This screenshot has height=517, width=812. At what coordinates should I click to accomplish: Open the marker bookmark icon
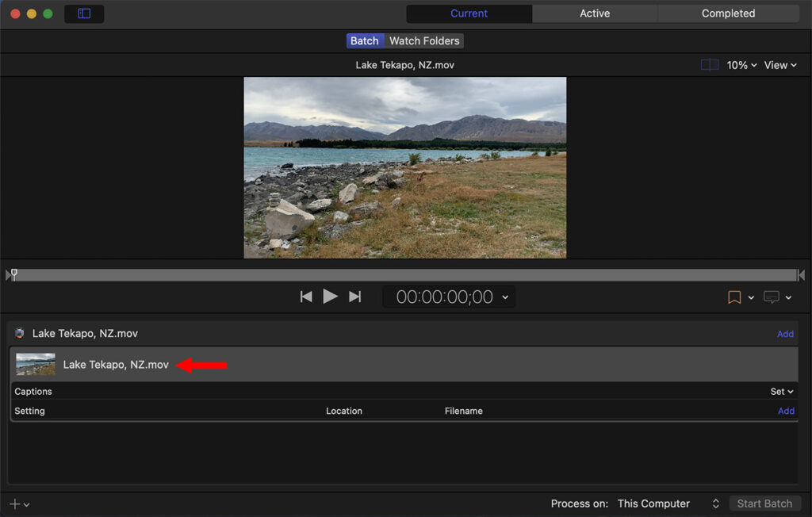733,297
